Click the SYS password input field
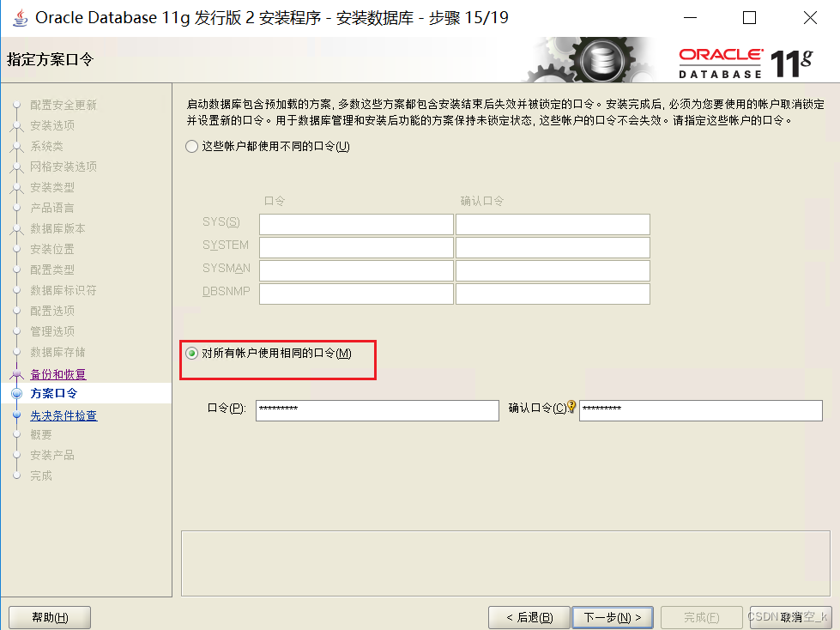The width and height of the screenshot is (840, 630). tap(354, 224)
